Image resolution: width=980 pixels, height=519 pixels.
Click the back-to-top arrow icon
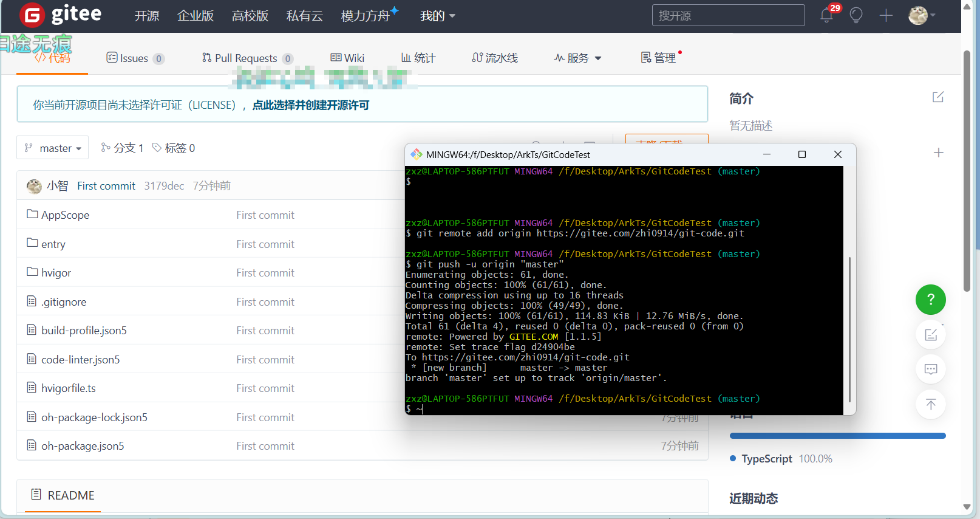[931, 405]
